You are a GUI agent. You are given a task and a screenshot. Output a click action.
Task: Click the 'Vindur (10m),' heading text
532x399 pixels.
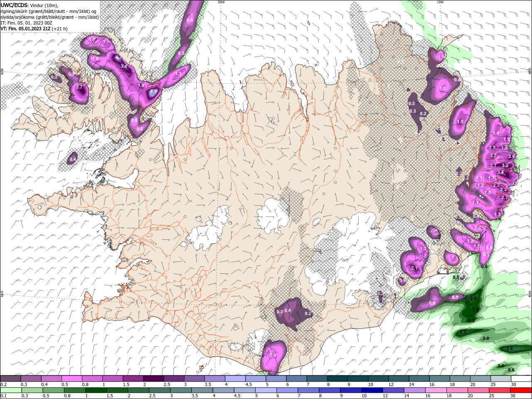pos(44,5)
